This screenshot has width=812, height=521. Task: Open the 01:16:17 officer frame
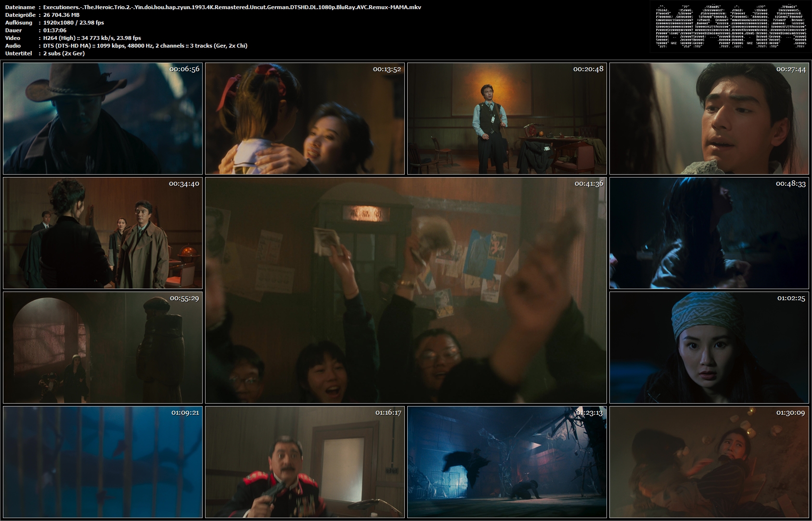click(305, 462)
